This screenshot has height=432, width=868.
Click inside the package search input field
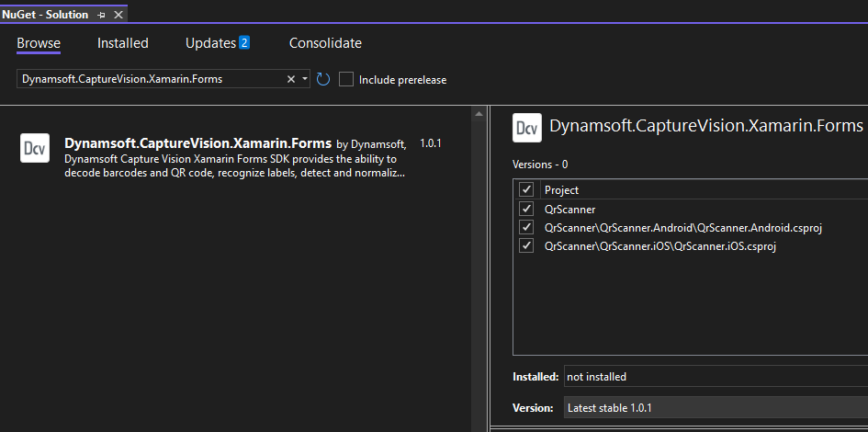click(x=147, y=79)
